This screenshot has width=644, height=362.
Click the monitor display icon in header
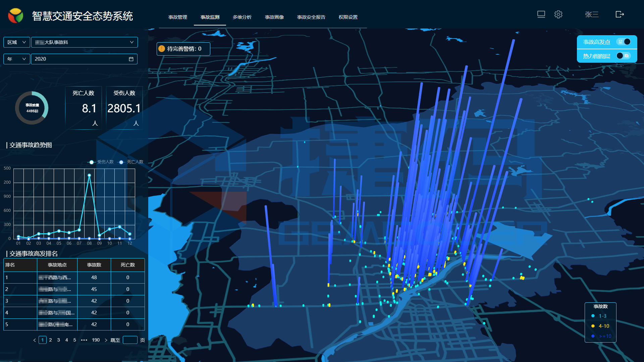(541, 14)
